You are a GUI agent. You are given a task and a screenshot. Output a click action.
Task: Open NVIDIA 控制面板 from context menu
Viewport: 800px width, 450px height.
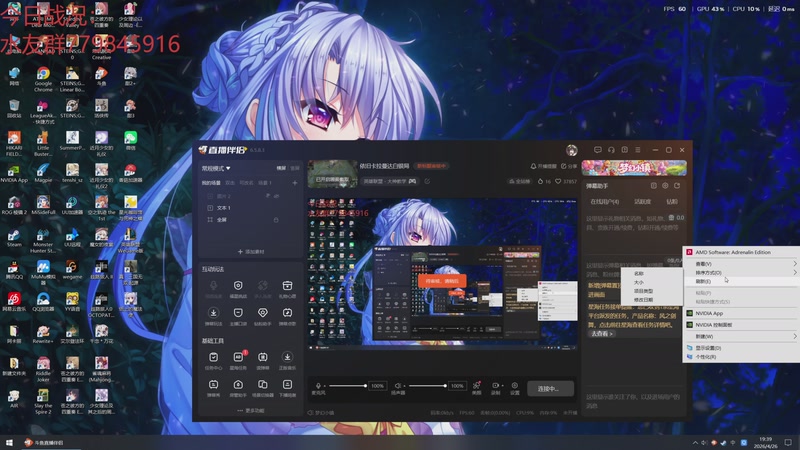click(x=741, y=324)
